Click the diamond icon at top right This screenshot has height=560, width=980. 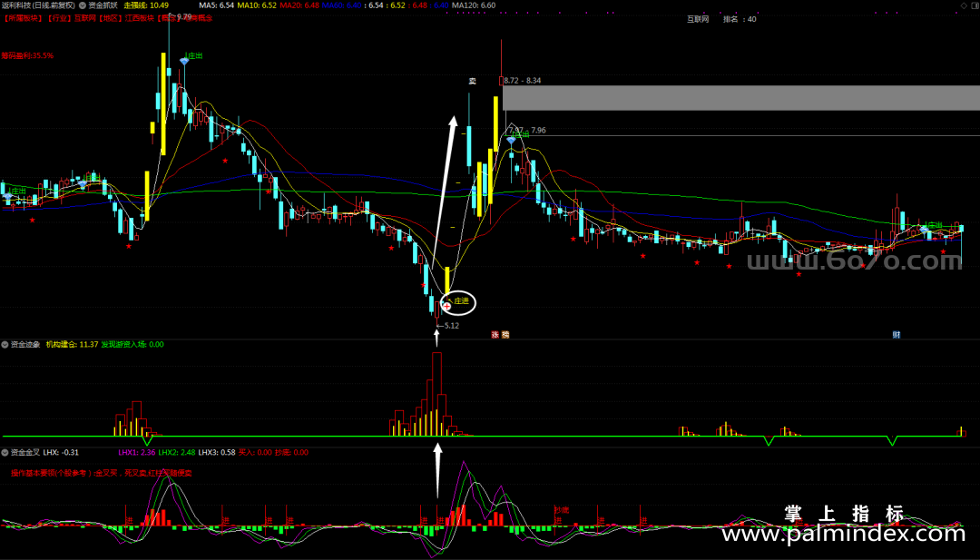[x=963, y=5]
